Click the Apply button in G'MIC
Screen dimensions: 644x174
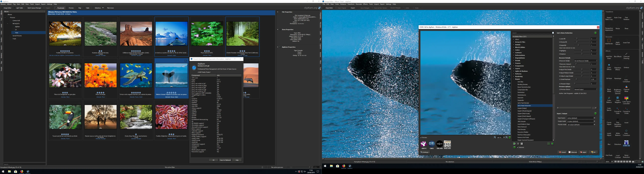583,152
